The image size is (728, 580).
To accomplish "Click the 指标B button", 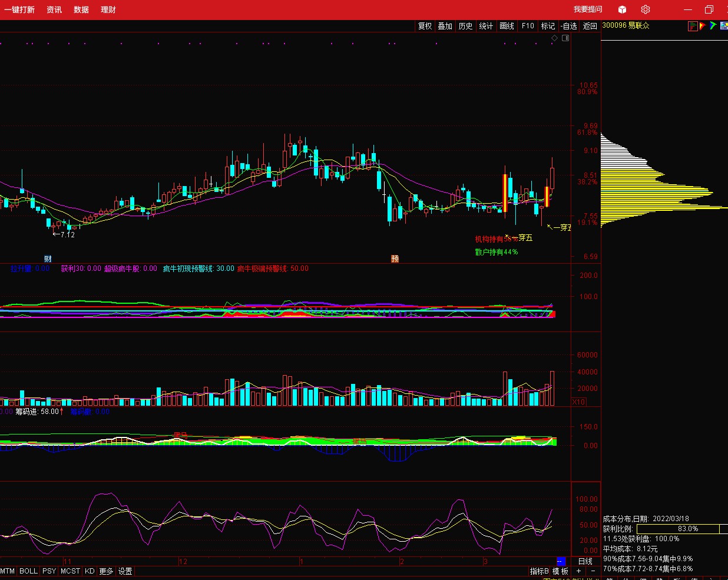I will pyautogui.click(x=540, y=571).
